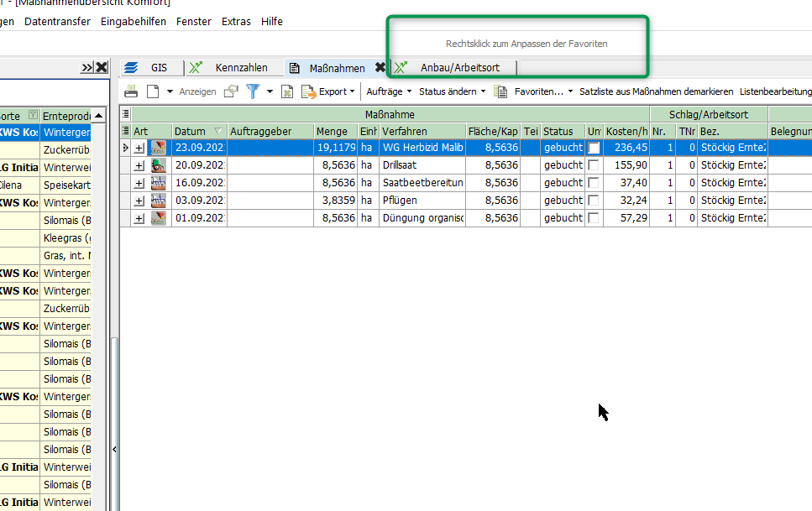Click the Art icon of the Pflügen row

158,201
